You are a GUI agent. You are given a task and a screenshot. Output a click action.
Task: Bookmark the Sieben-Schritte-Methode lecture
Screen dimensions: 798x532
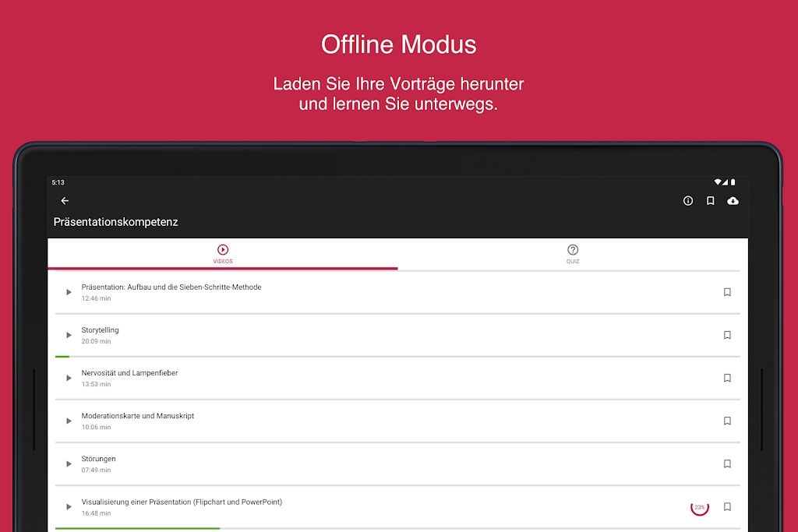click(727, 292)
